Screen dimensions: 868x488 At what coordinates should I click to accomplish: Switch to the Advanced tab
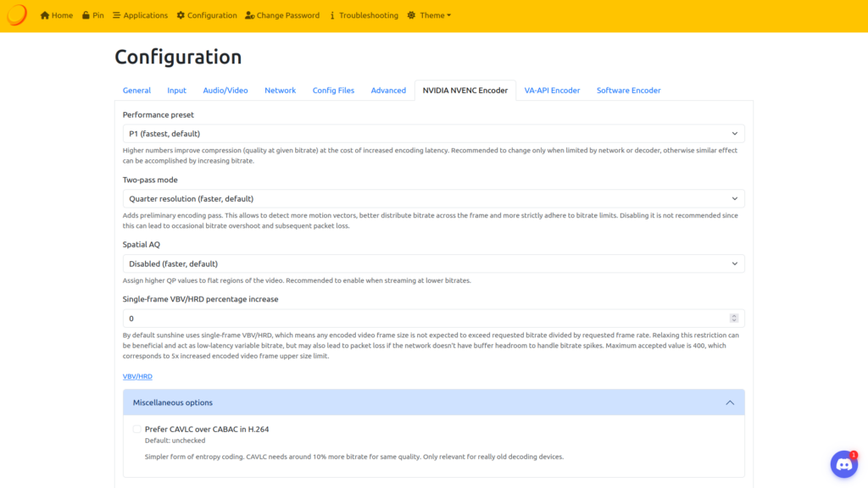click(x=388, y=90)
